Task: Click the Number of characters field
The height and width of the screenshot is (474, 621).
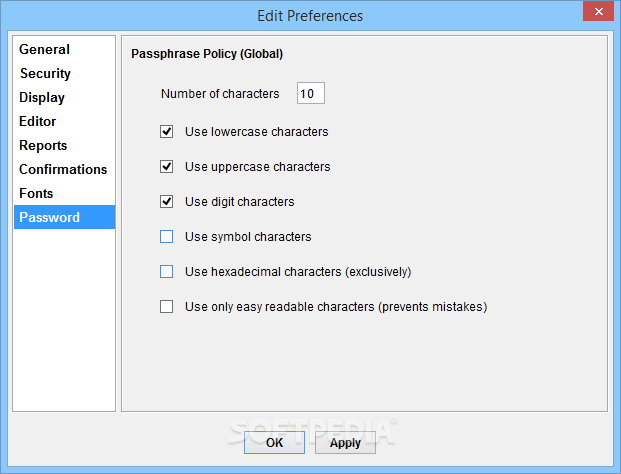Action: [310, 94]
